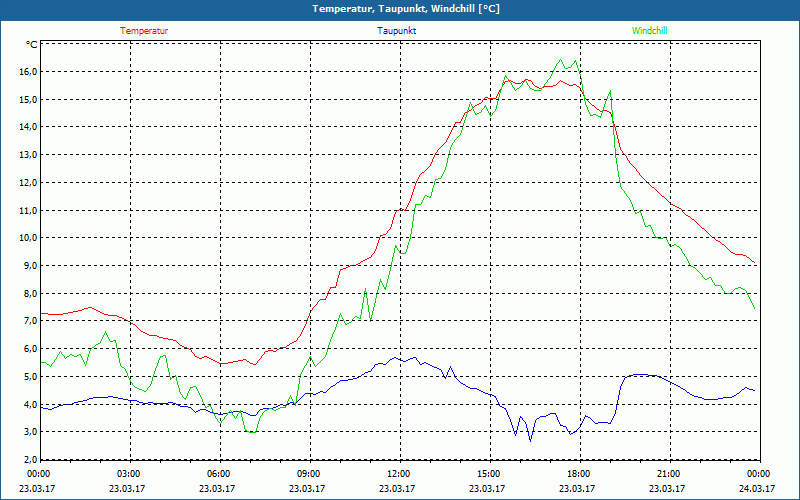Click the 23.03.17 date below 18:00

[x=577, y=488]
